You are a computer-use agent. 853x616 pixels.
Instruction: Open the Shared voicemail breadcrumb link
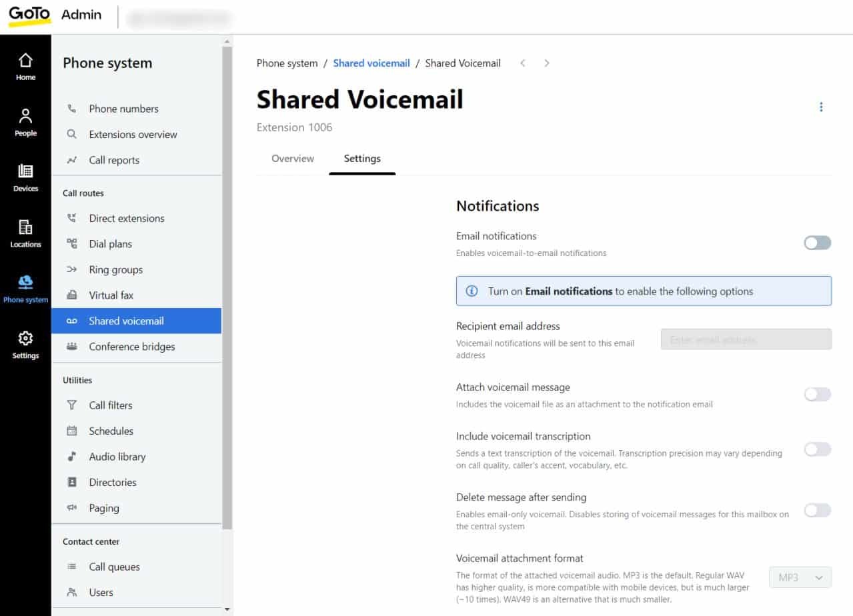tap(371, 63)
